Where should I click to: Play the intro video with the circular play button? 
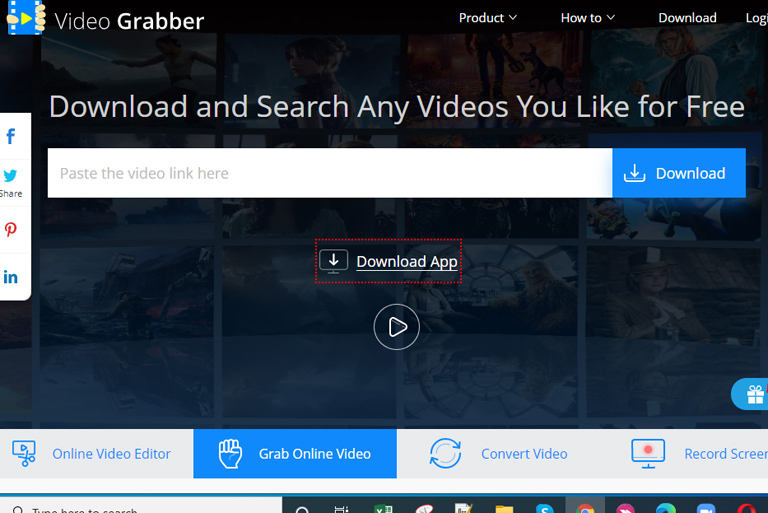397,327
